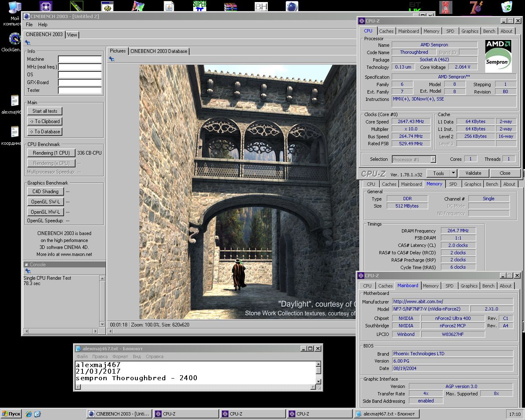525x420 pixels.
Task: Click the Notepad scrollbar up arrow
Action: click(x=318, y=364)
